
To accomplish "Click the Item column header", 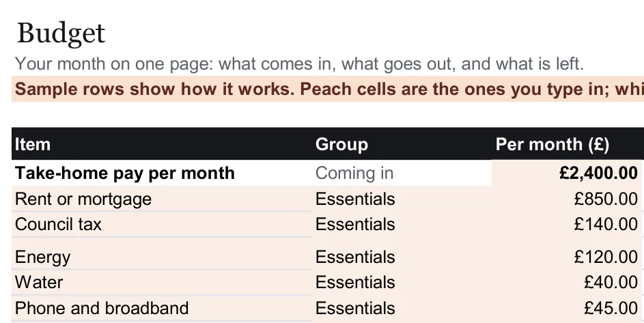I will coord(161,144).
